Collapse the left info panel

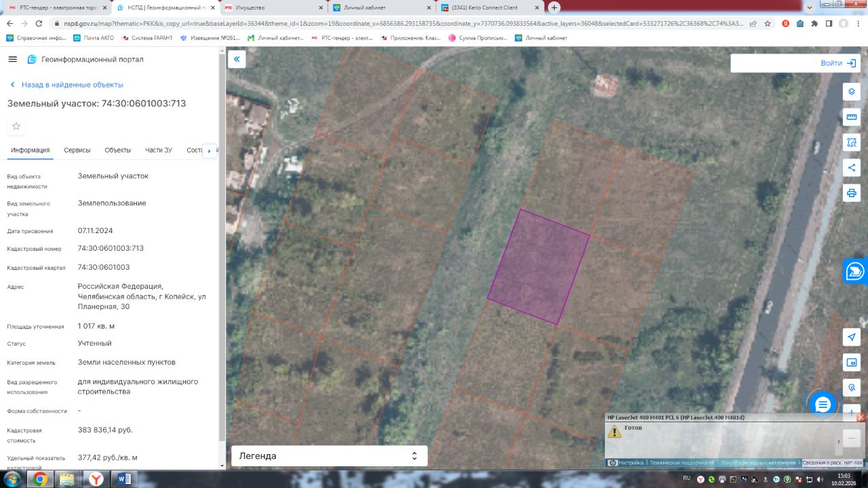tap(237, 60)
